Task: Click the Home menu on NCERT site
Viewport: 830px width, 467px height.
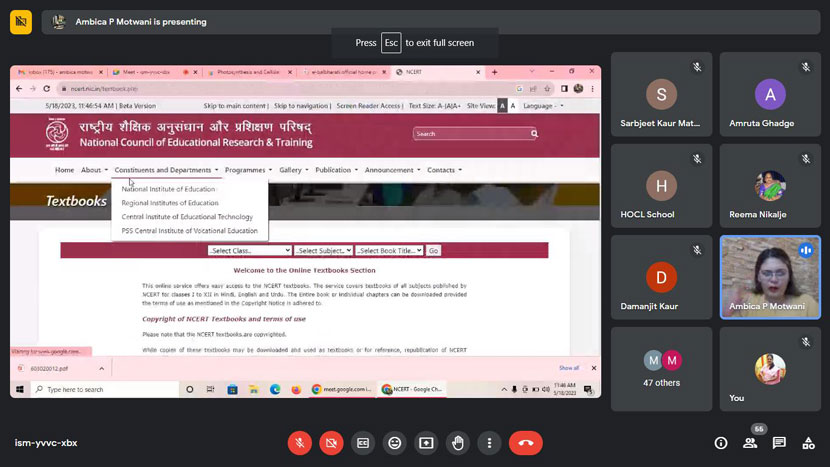Action: pyautogui.click(x=65, y=170)
